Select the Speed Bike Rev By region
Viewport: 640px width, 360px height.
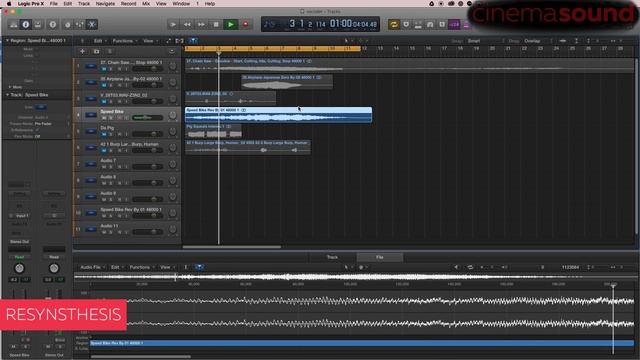278,115
